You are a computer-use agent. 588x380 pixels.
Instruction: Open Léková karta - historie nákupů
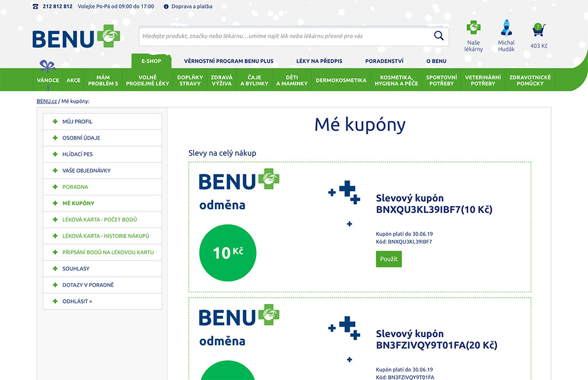click(103, 236)
